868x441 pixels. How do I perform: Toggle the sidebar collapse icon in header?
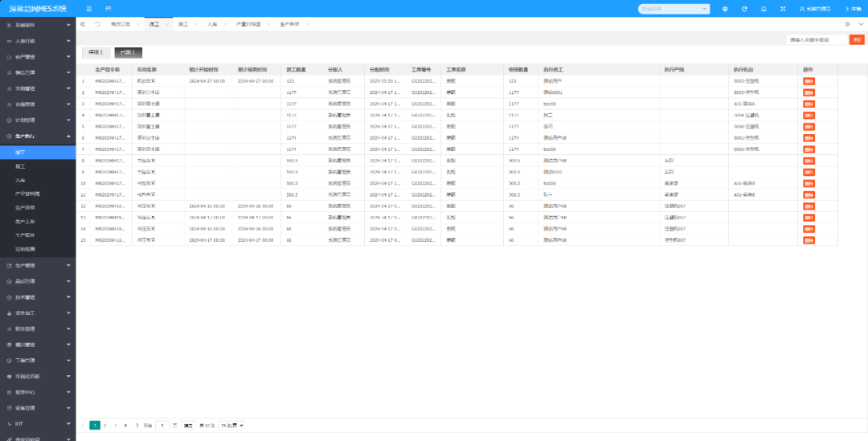[x=89, y=9]
